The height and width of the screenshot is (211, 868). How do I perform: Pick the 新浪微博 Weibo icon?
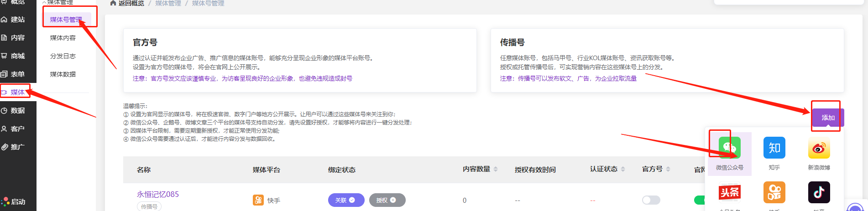(819, 148)
